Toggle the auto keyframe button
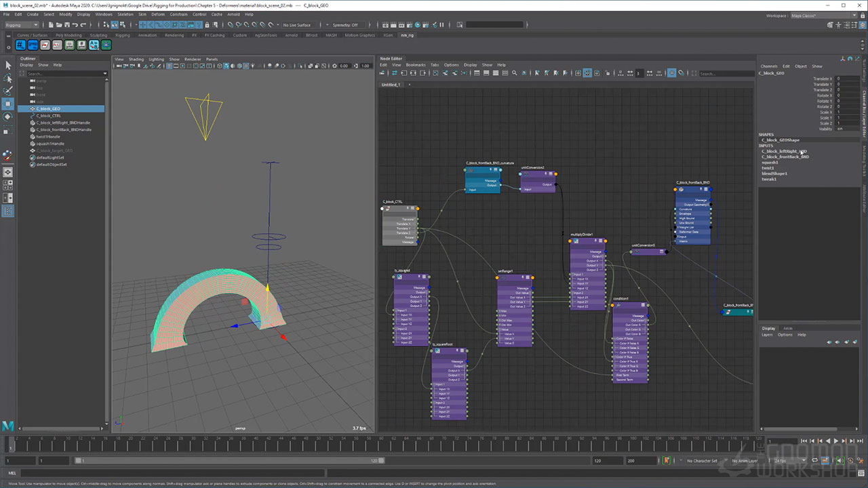 [666, 461]
